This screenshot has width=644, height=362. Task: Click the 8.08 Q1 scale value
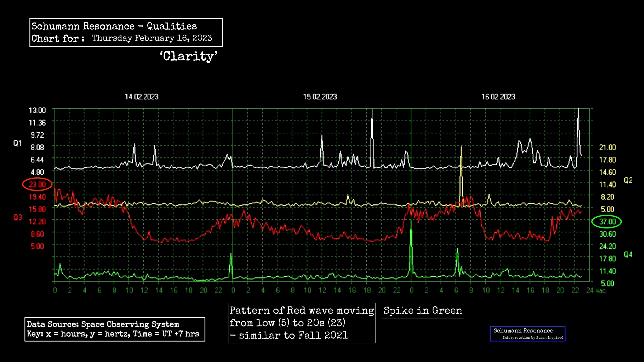[x=37, y=147]
